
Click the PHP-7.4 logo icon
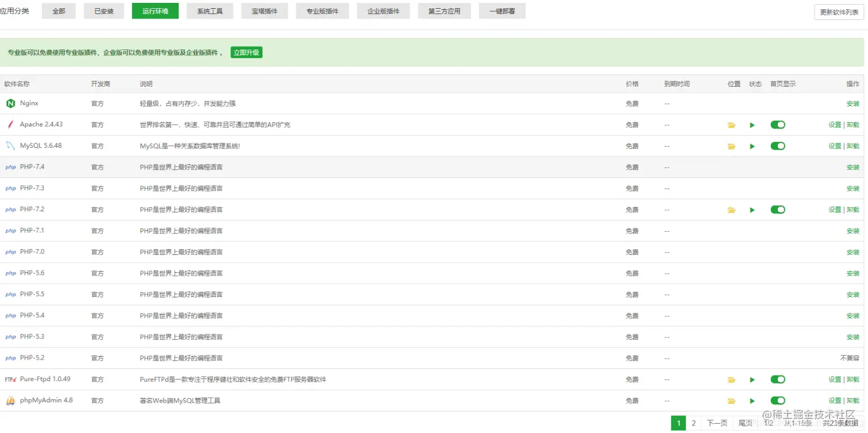click(x=10, y=168)
